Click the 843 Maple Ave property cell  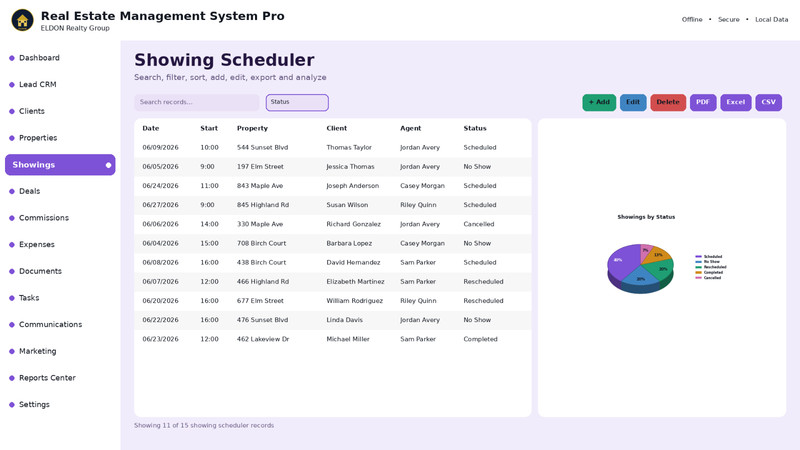tap(260, 186)
